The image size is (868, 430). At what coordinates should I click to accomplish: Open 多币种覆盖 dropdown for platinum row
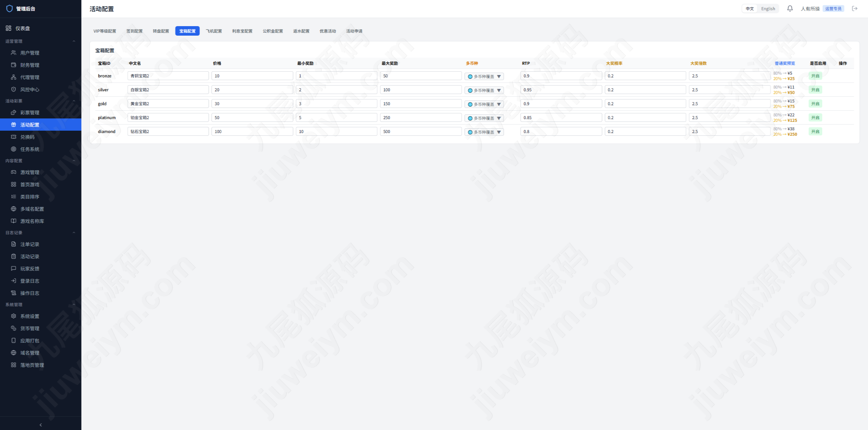coord(484,118)
